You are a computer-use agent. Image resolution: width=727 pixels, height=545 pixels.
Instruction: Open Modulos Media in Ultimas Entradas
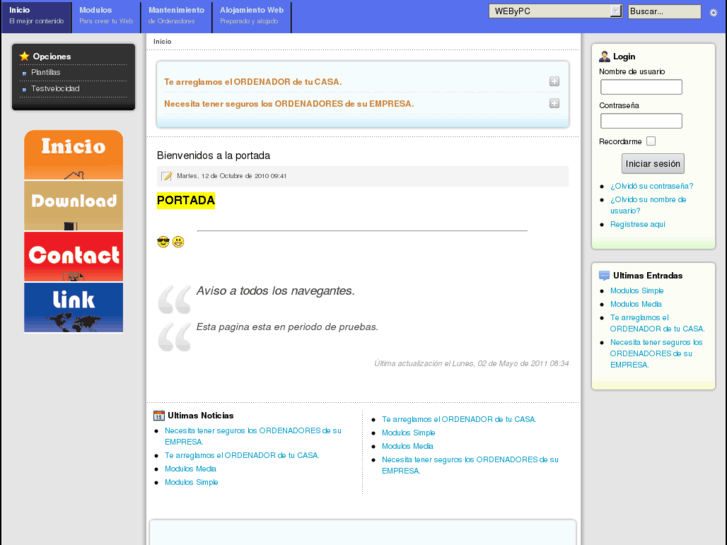(636, 304)
